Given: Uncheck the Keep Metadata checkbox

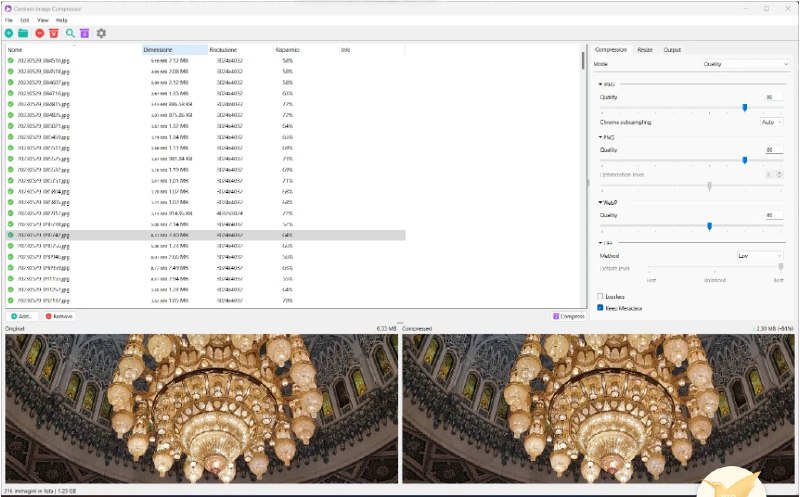Looking at the screenshot, I should [600, 308].
